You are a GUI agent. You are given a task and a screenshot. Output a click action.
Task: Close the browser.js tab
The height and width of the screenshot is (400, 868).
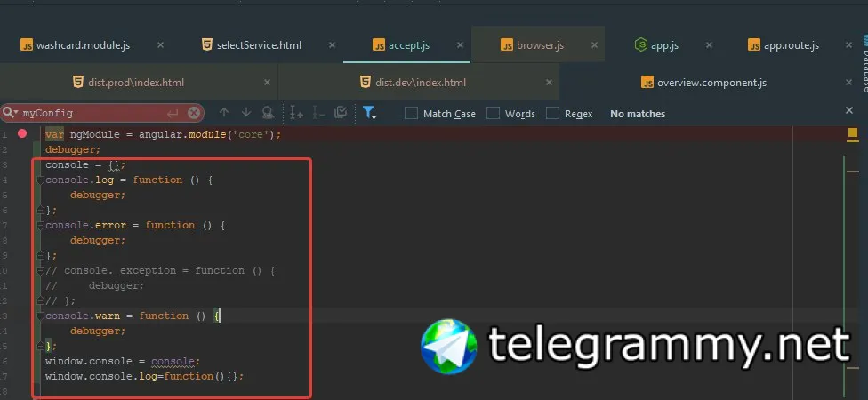(595, 45)
